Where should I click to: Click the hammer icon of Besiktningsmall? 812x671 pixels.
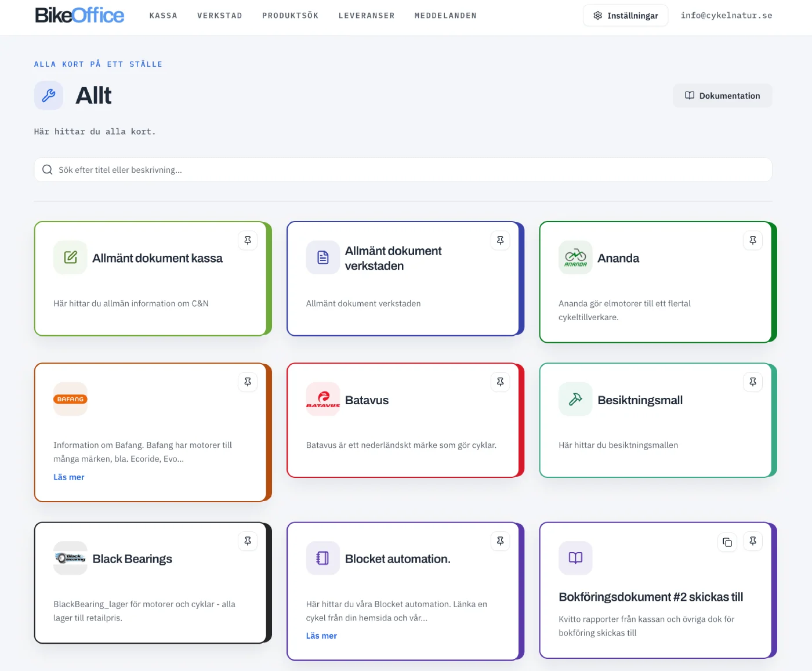[x=575, y=399]
